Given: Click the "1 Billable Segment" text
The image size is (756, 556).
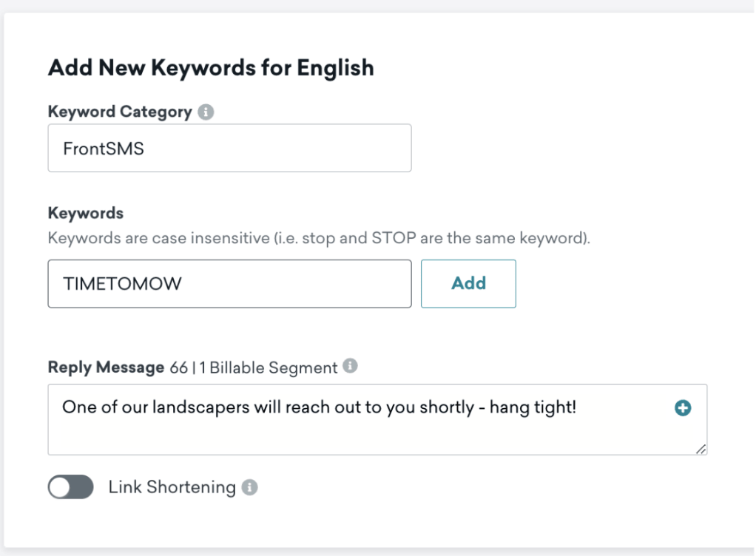Looking at the screenshot, I should point(268,367).
